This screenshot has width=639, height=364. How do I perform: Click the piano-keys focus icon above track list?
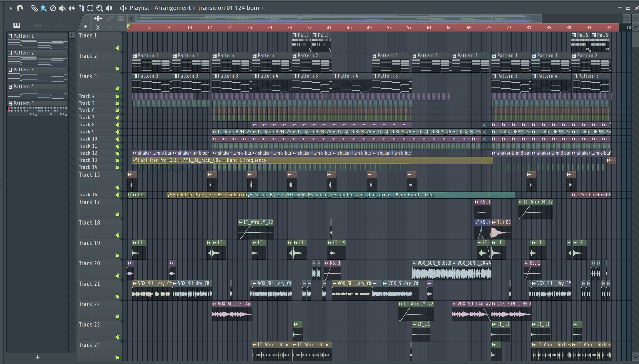pos(121,18)
